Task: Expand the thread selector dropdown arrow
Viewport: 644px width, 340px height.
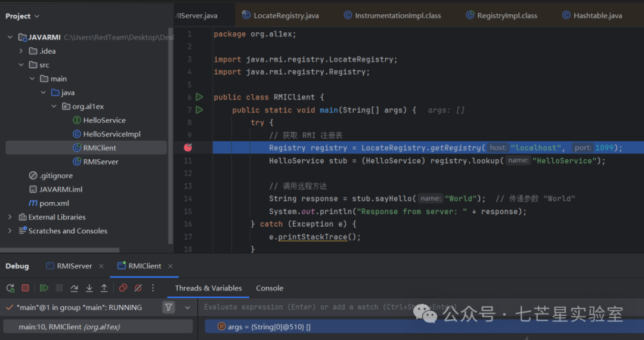Action: (187, 308)
